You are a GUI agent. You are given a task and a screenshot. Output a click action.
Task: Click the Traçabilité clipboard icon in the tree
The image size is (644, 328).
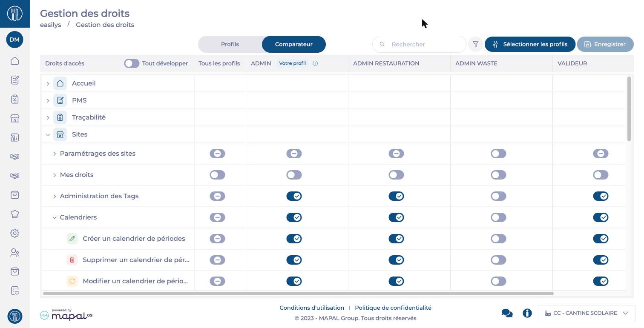(x=60, y=117)
